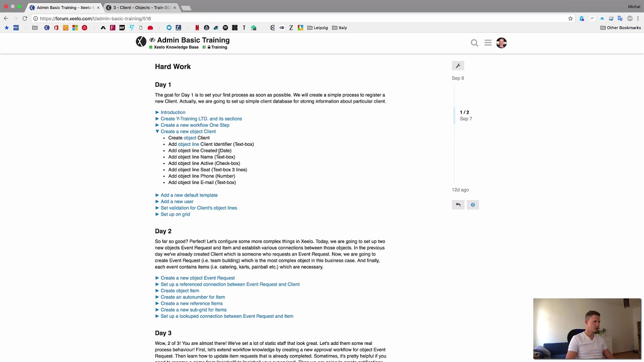
Task: Open the Windows logo bookmark icon
Action: tap(75, 28)
